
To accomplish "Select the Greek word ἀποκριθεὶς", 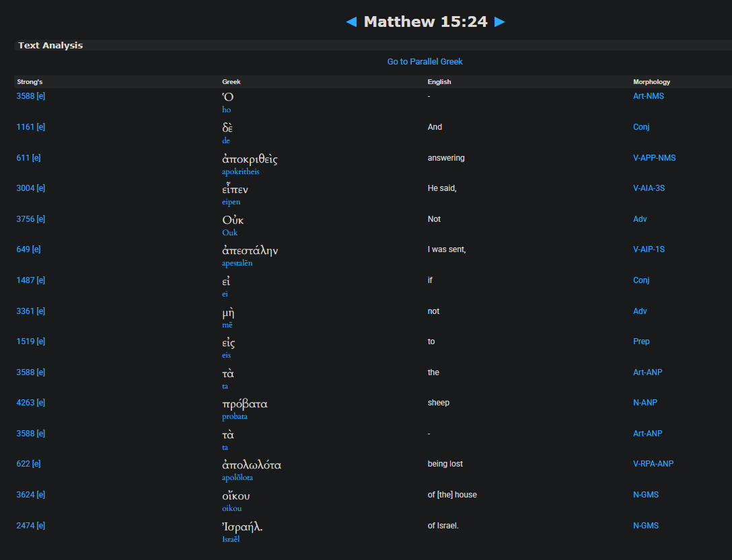I will (250, 159).
